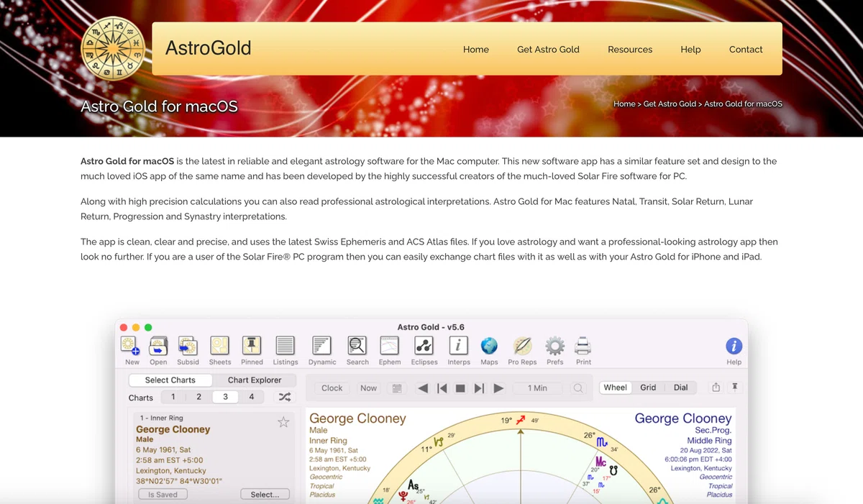Open the Maps globe icon
Image resolution: width=863 pixels, height=504 pixels.
tap(489, 347)
